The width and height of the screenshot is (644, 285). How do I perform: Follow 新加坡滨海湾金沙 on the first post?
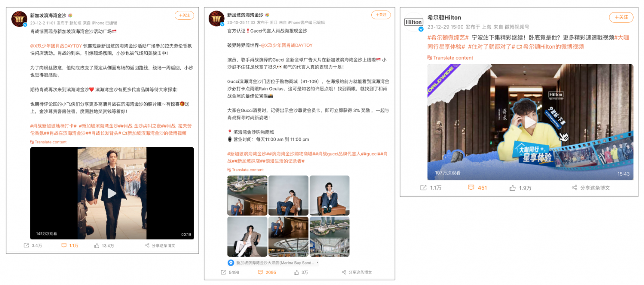[x=184, y=15]
